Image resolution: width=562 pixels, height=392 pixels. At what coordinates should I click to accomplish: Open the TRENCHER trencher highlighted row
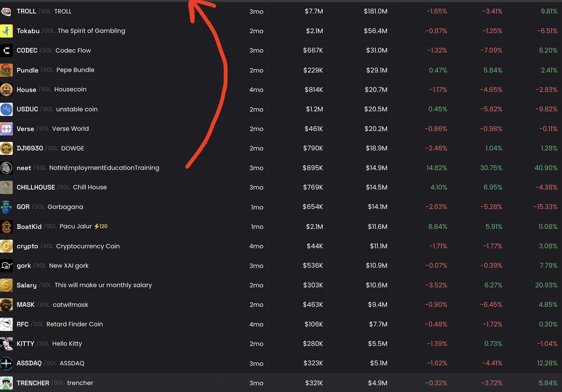[281, 383]
